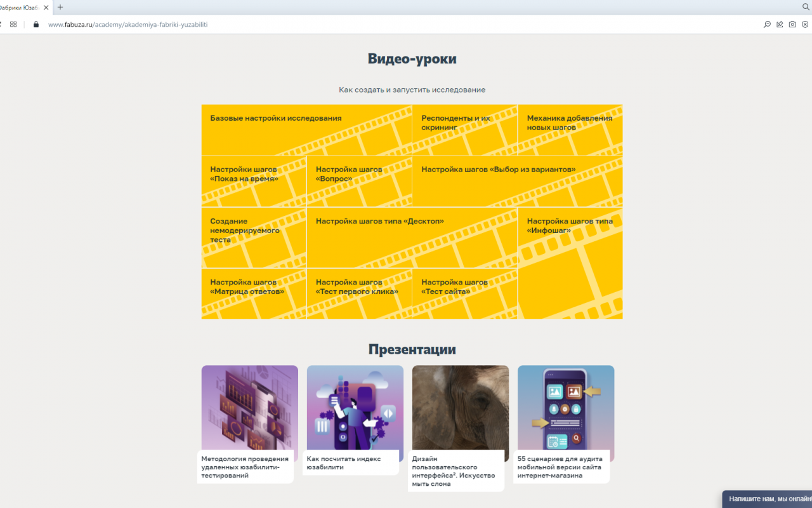The width and height of the screenshot is (812, 508).
Task: Open video «Настройка шагов Тест сайта»
Action: click(465, 293)
